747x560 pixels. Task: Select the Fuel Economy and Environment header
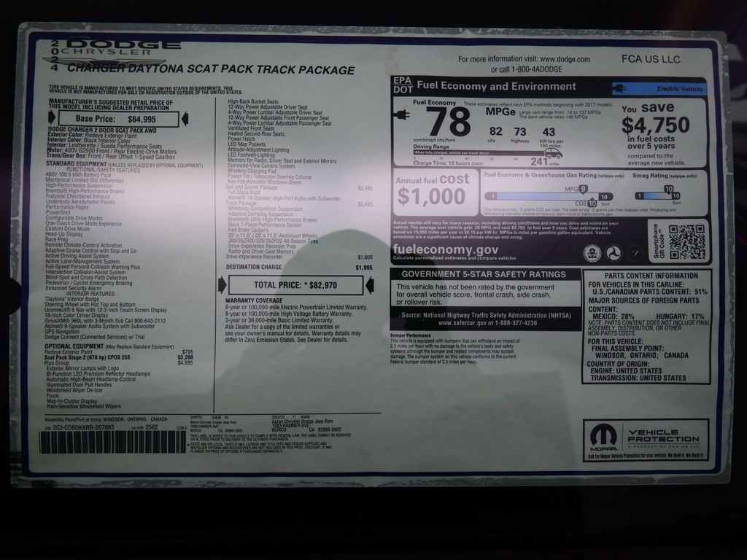click(x=496, y=86)
